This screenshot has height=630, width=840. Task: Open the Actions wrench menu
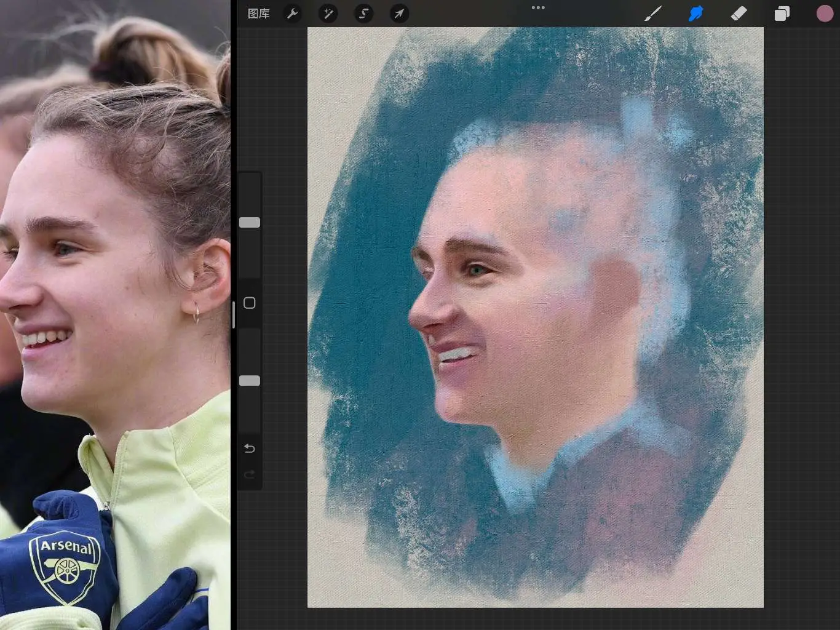[293, 14]
